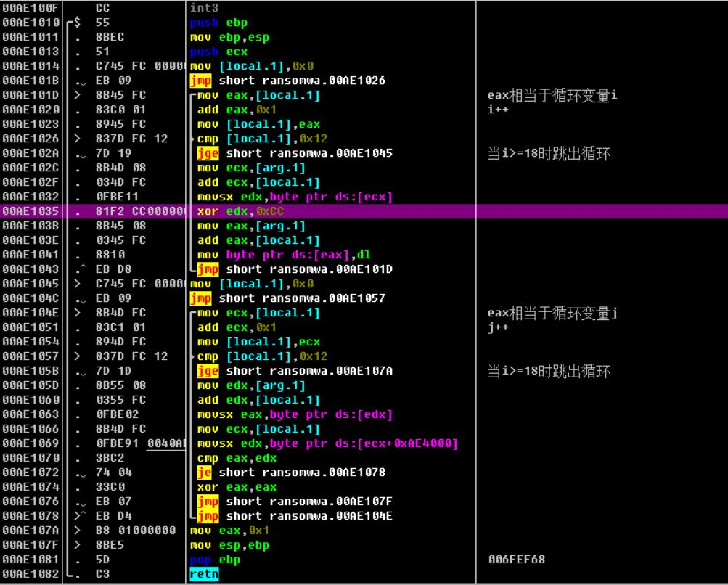This screenshot has width=728, height=585.
Task: Click the 'j++' comment
Action: click(x=498, y=327)
